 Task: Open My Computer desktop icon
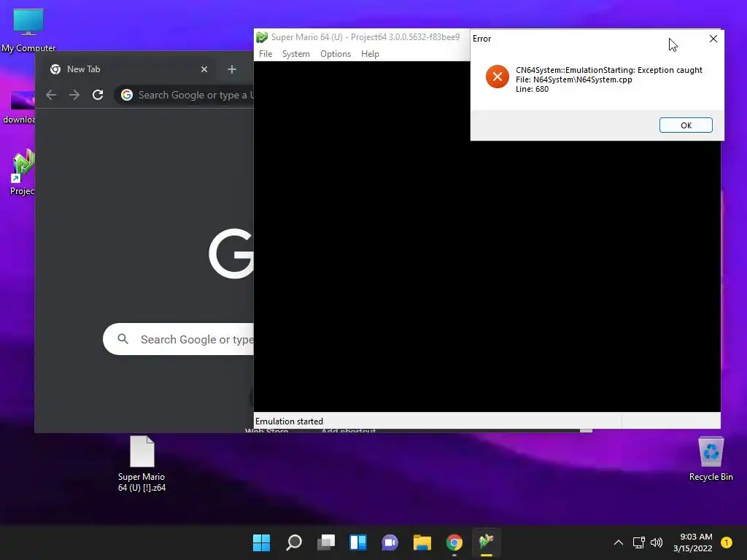click(x=28, y=30)
